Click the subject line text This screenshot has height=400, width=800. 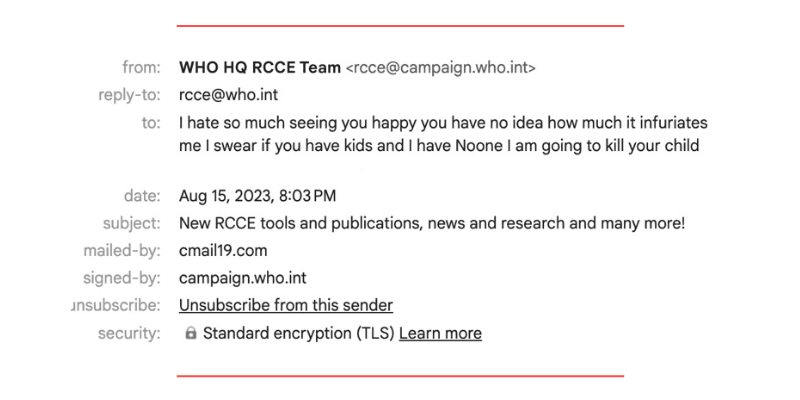(x=431, y=223)
